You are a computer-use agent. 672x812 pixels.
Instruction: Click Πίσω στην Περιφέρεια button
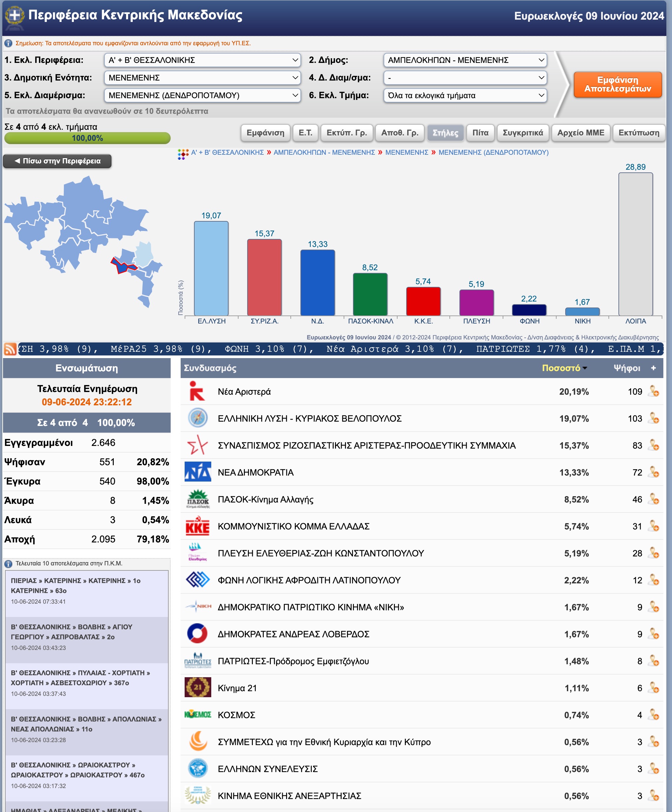[57, 161]
